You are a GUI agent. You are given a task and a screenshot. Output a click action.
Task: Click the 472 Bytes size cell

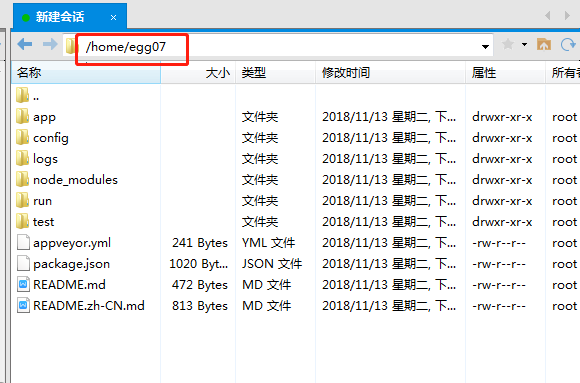click(x=200, y=285)
